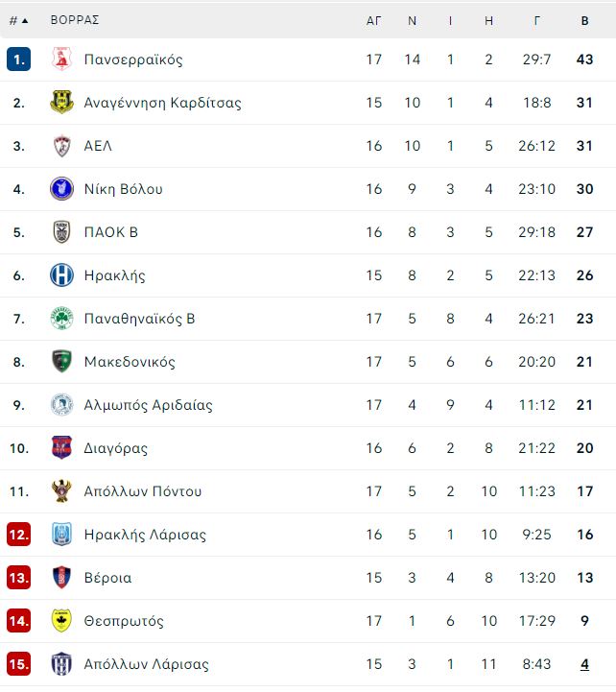Sort by the ΑΓ matches played header

tap(374, 21)
